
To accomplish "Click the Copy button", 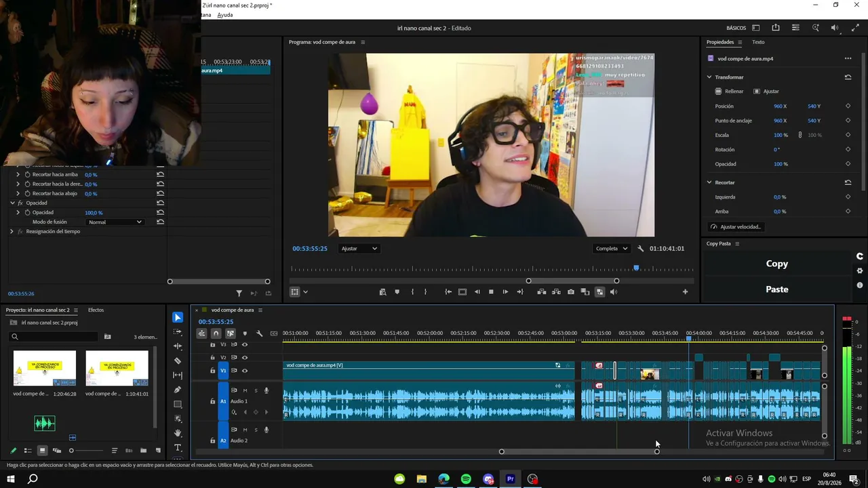I will point(777,264).
